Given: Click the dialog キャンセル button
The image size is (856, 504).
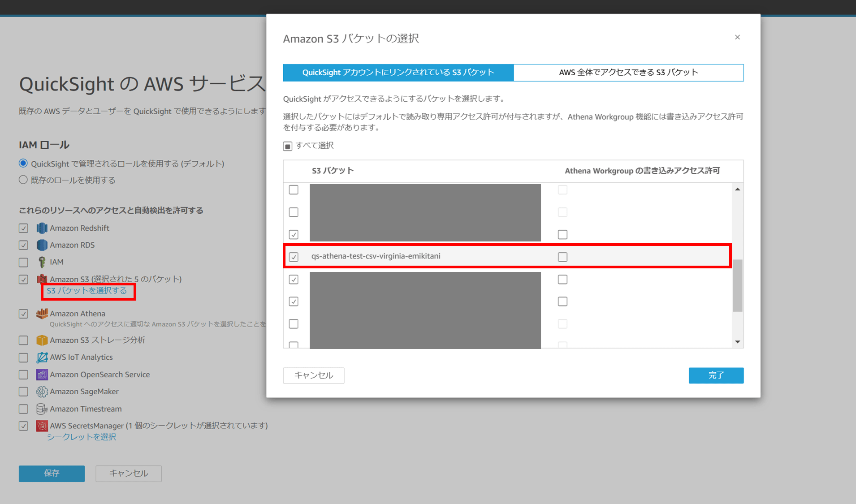Looking at the screenshot, I should click(x=314, y=375).
